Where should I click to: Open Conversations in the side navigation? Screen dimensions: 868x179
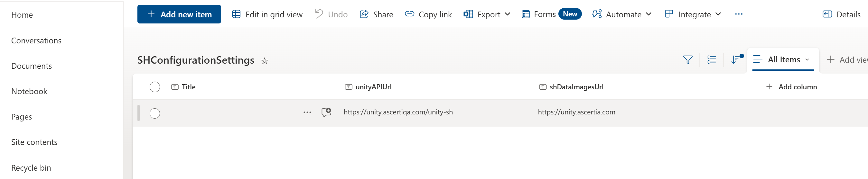(36, 40)
